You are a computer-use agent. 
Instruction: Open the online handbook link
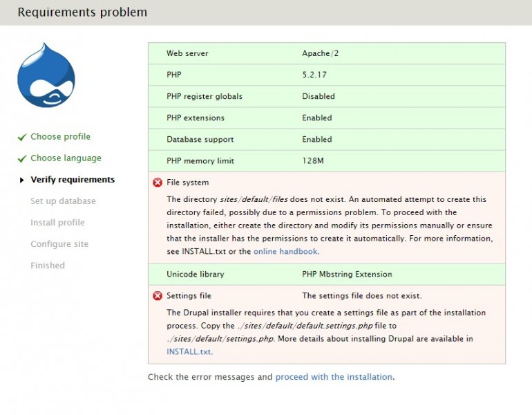tap(285, 251)
